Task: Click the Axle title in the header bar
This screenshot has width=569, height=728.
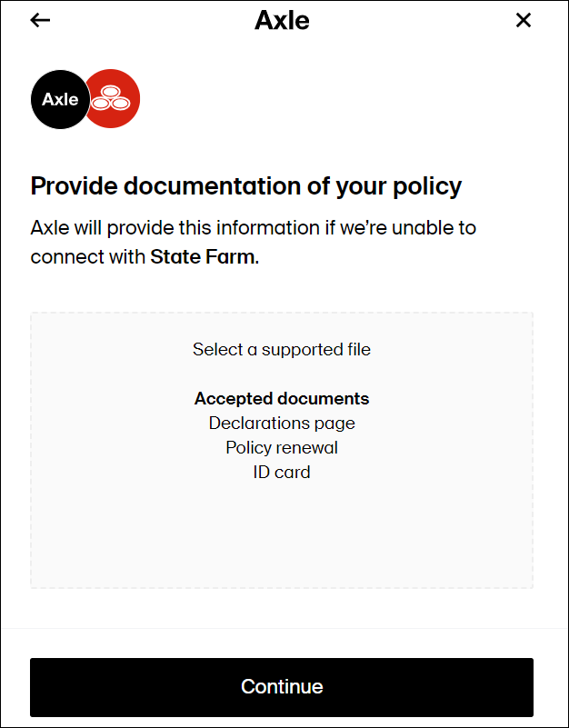Action: coord(282,20)
